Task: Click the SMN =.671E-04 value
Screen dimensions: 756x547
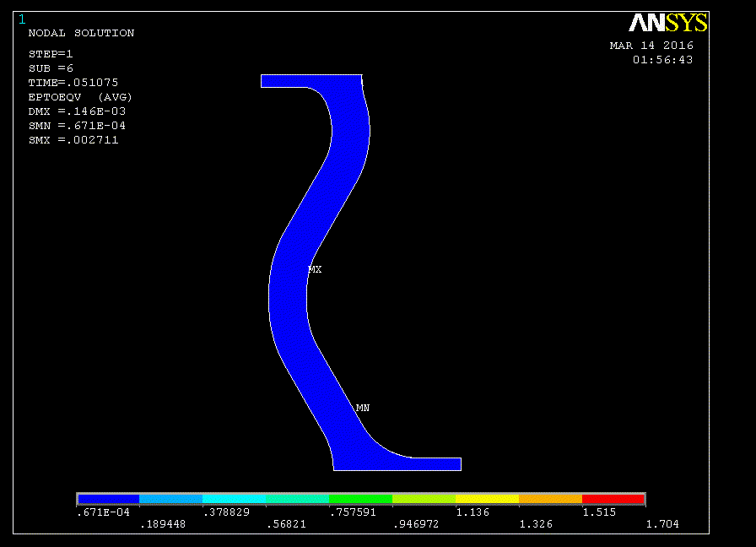Action: click(x=77, y=126)
